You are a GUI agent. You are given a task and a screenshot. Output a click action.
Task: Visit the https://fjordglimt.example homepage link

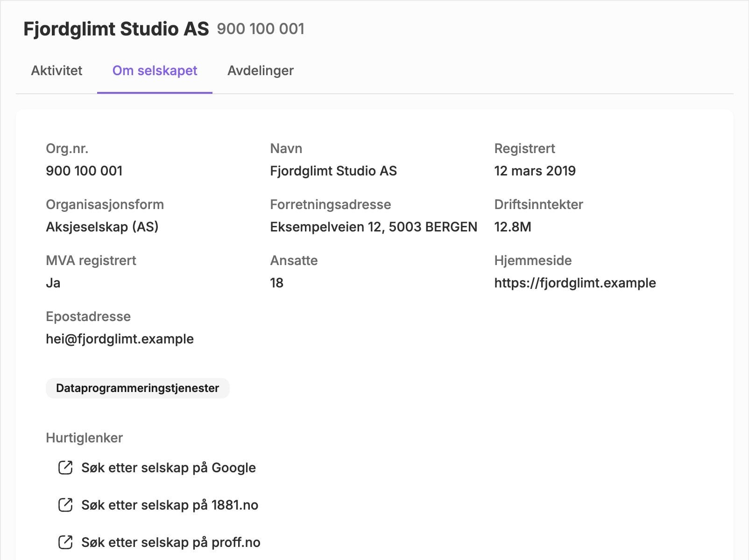click(x=575, y=283)
